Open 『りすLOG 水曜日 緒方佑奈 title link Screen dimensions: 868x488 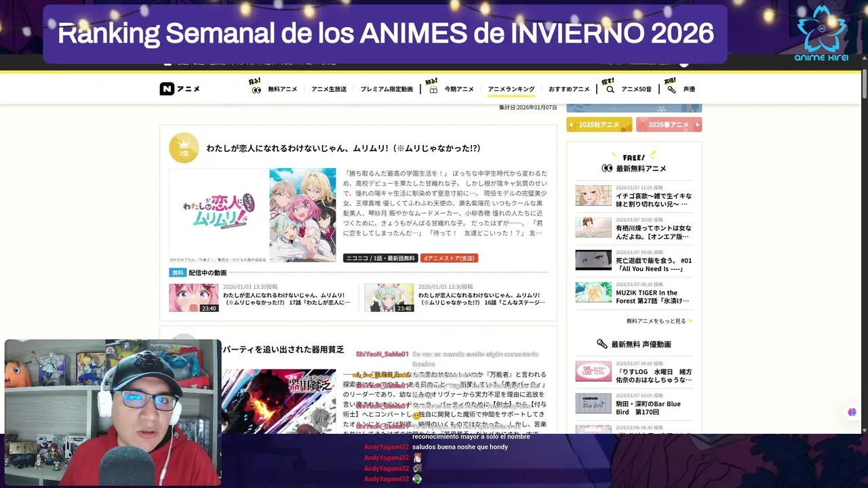(x=654, y=375)
